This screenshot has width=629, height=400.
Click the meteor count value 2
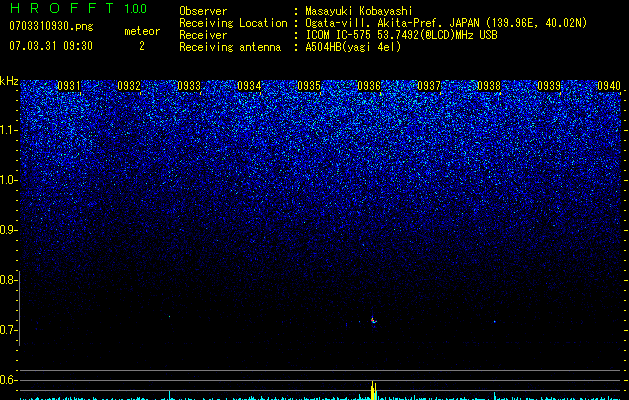[142, 46]
